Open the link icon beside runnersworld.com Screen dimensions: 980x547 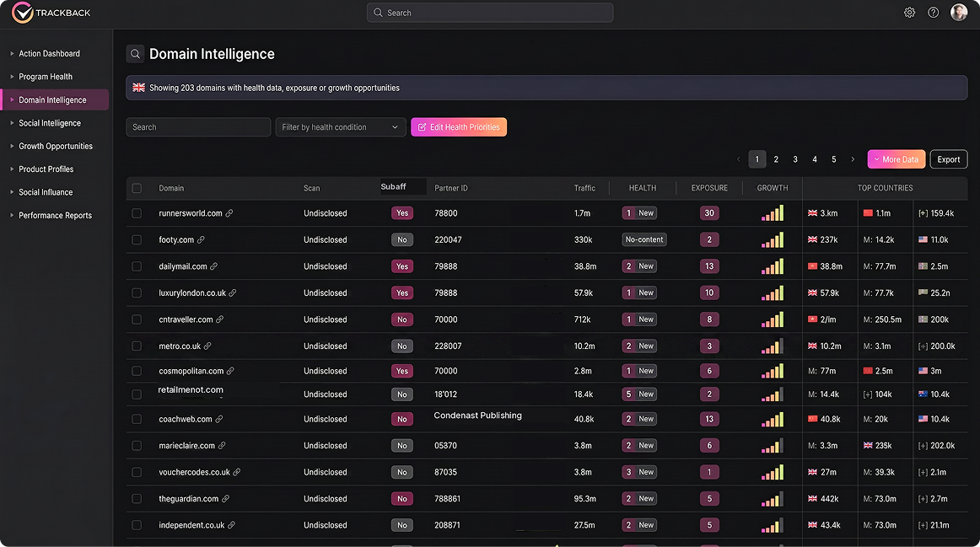click(229, 213)
